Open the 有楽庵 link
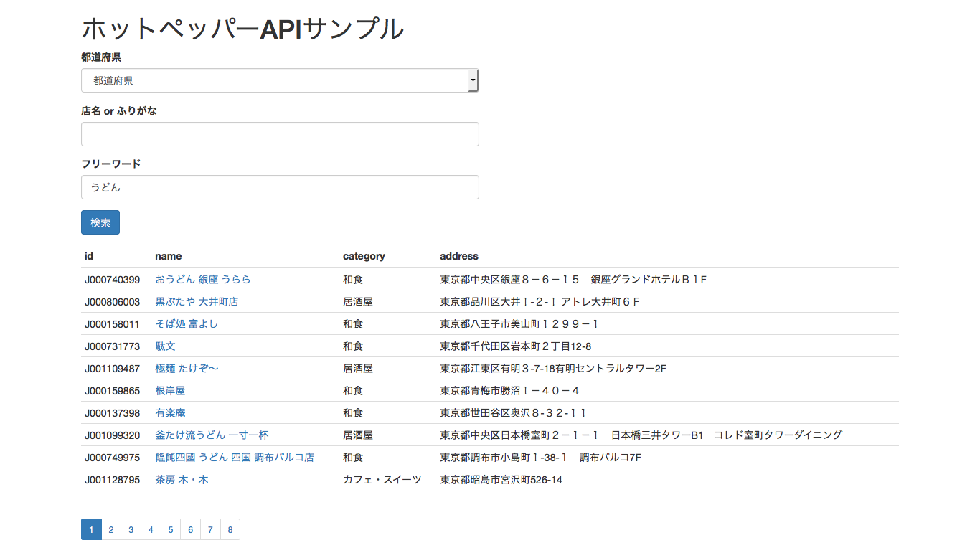 coord(171,412)
